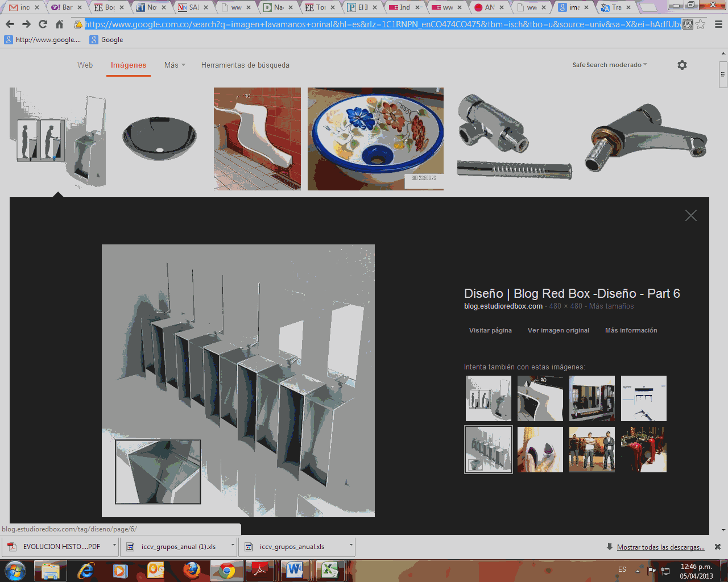Close the image preview panel
Viewport: 728px width, 582px height.
690,215
